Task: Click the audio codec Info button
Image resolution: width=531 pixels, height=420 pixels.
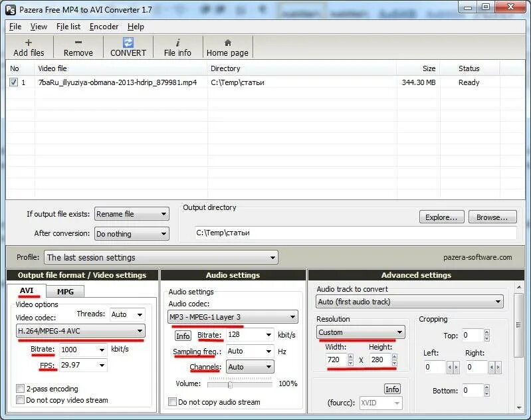Action: [x=183, y=336]
